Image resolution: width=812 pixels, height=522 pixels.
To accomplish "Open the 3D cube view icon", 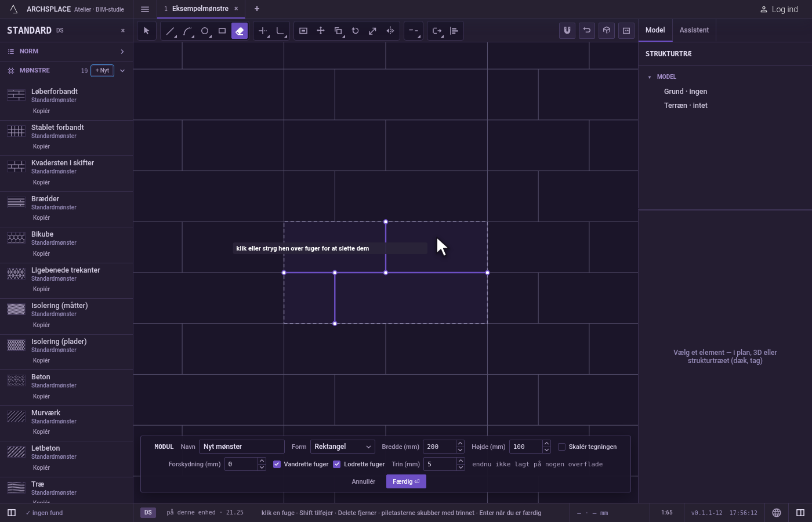I will pyautogui.click(x=607, y=31).
